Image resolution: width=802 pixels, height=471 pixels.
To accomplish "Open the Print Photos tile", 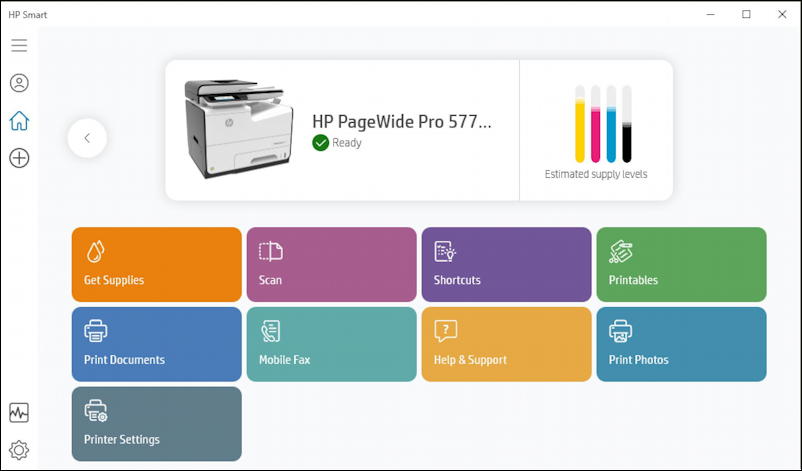I will [681, 344].
